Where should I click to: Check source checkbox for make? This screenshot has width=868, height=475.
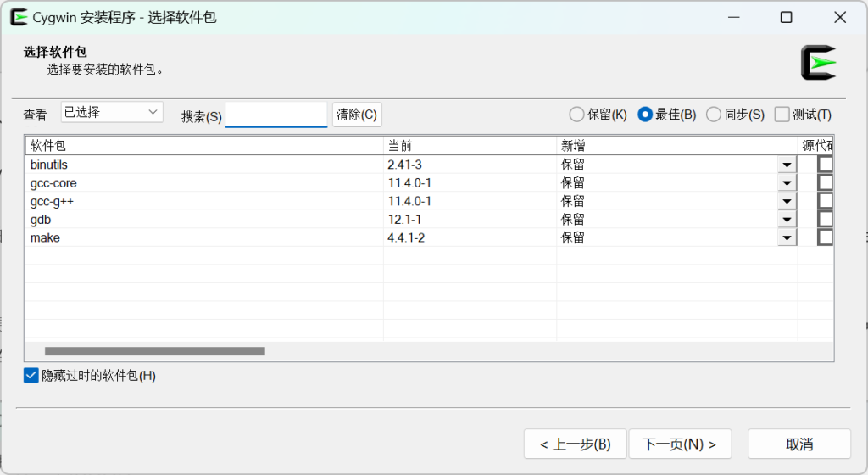pos(826,237)
